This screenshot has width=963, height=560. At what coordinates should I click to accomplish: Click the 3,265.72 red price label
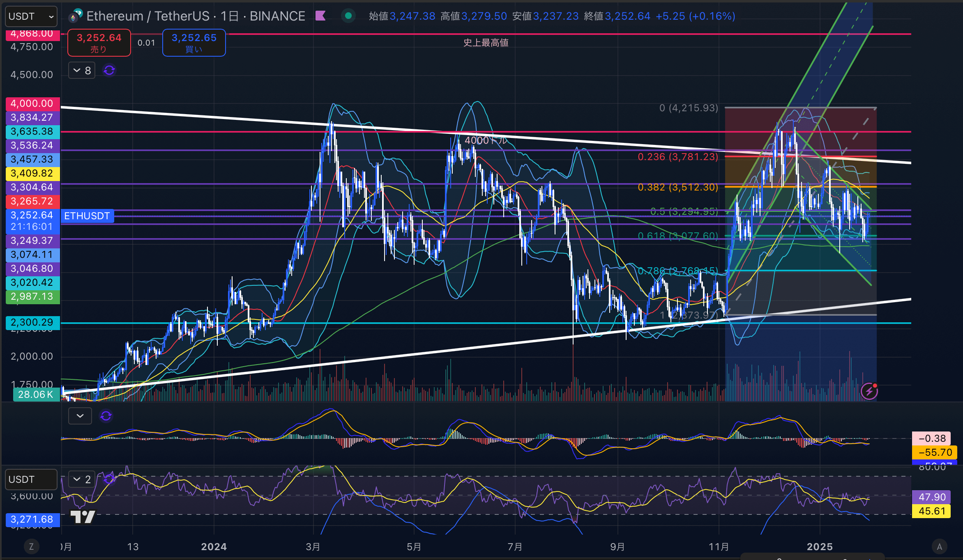pos(32,201)
